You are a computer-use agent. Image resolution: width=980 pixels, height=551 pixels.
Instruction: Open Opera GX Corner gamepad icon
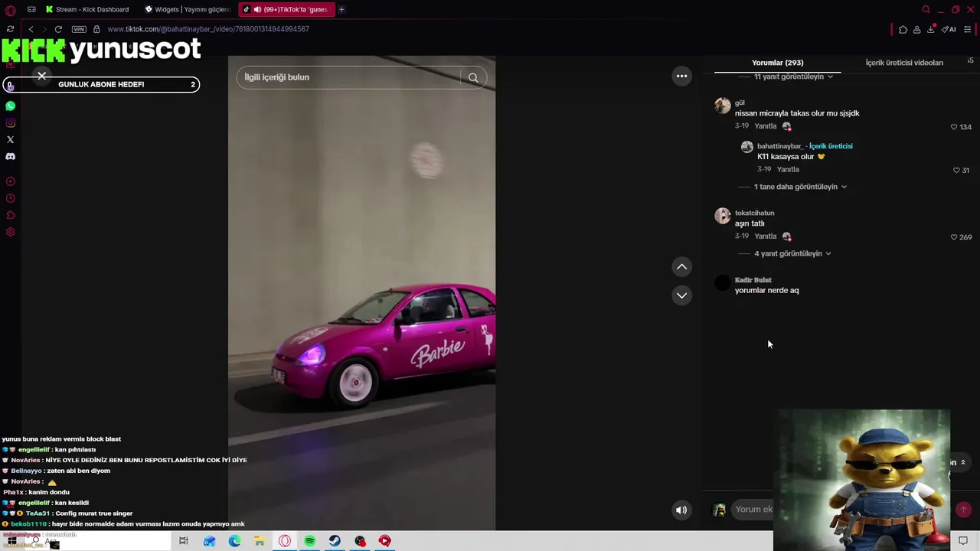coord(31,9)
